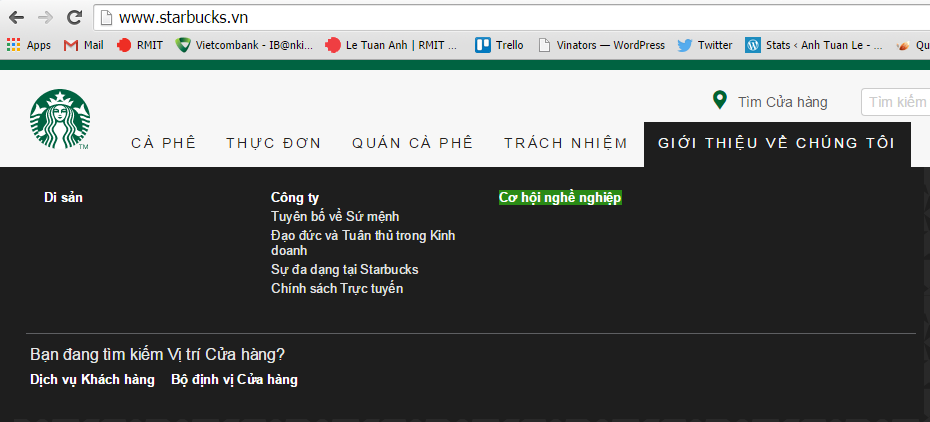Screen dimensions: 930x422
Task: Click the Starbucks siren logo
Action: 59,119
